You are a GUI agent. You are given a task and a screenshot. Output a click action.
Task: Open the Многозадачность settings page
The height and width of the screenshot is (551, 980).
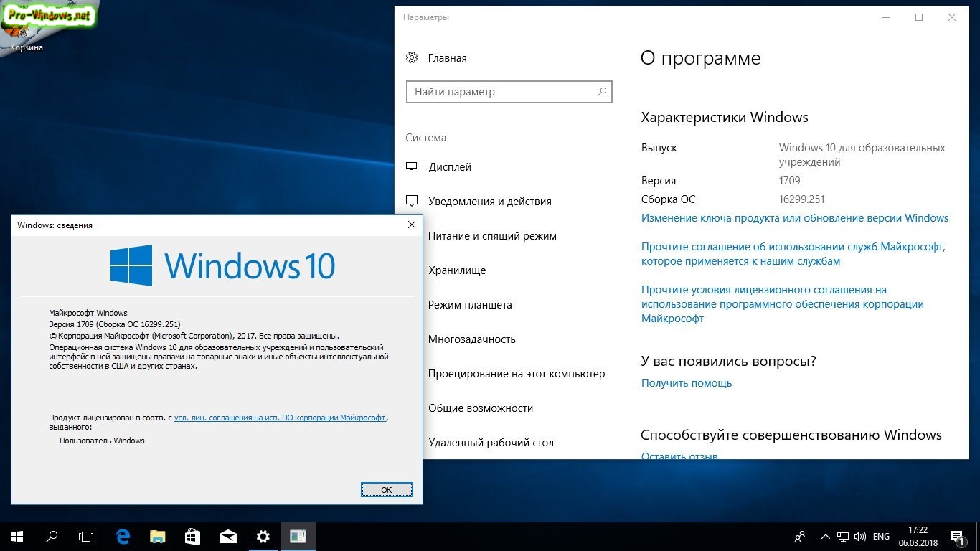[472, 339]
